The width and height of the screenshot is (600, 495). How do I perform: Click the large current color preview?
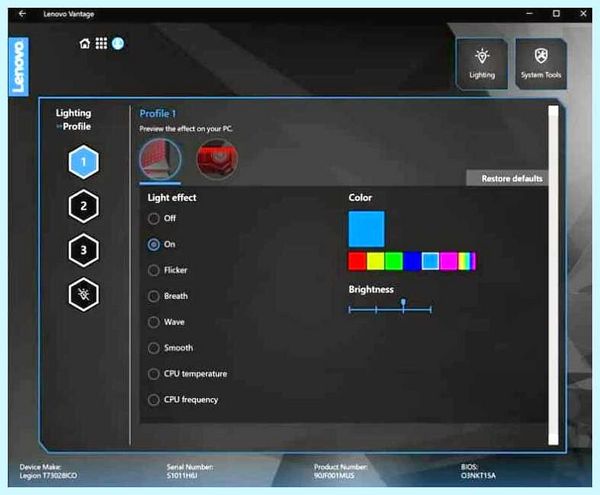tap(367, 229)
